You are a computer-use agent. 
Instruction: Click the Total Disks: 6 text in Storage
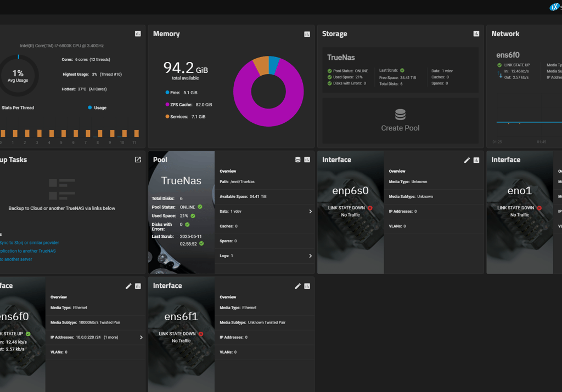391,84
